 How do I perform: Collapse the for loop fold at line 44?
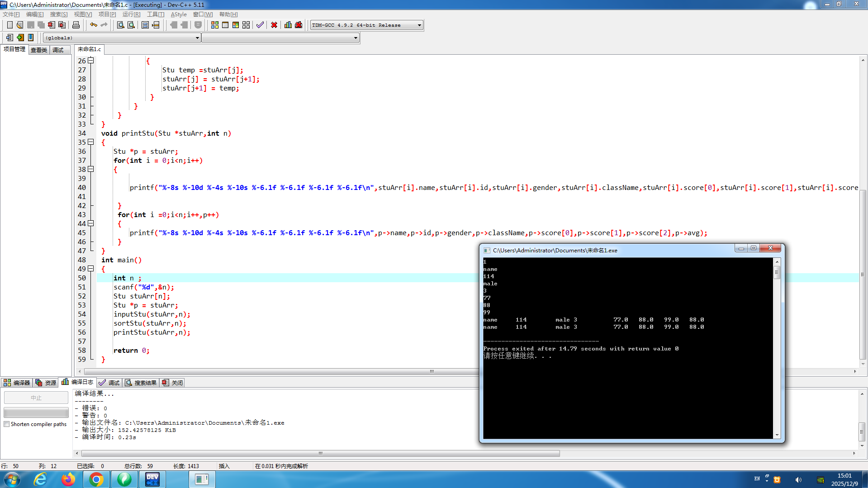coord(91,223)
